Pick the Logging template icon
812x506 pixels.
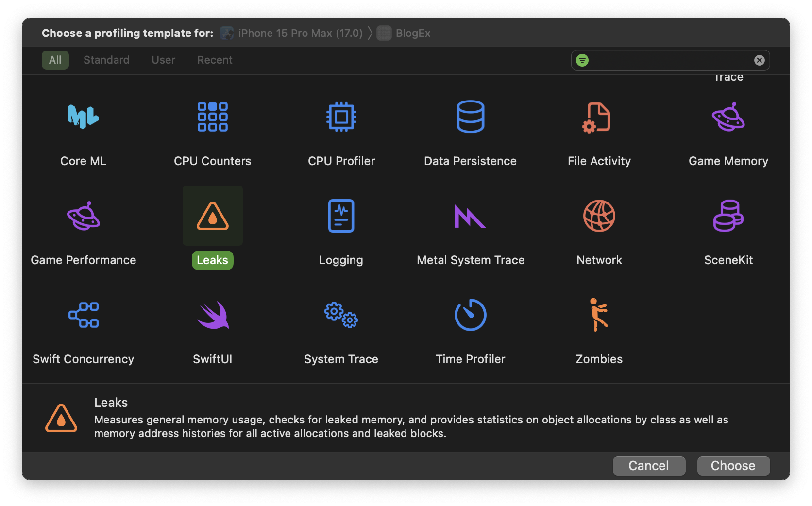pos(341,216)
